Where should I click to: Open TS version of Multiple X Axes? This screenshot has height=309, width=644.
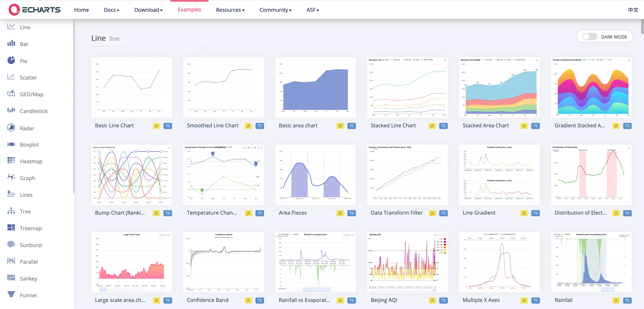click(535, 300)
